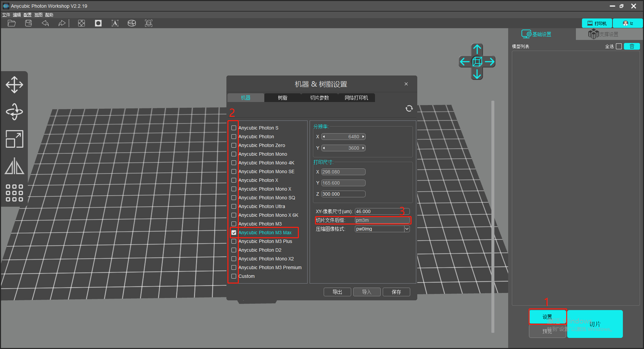
Task: Open the 文件 menu
Action: (x=6, y=15)
